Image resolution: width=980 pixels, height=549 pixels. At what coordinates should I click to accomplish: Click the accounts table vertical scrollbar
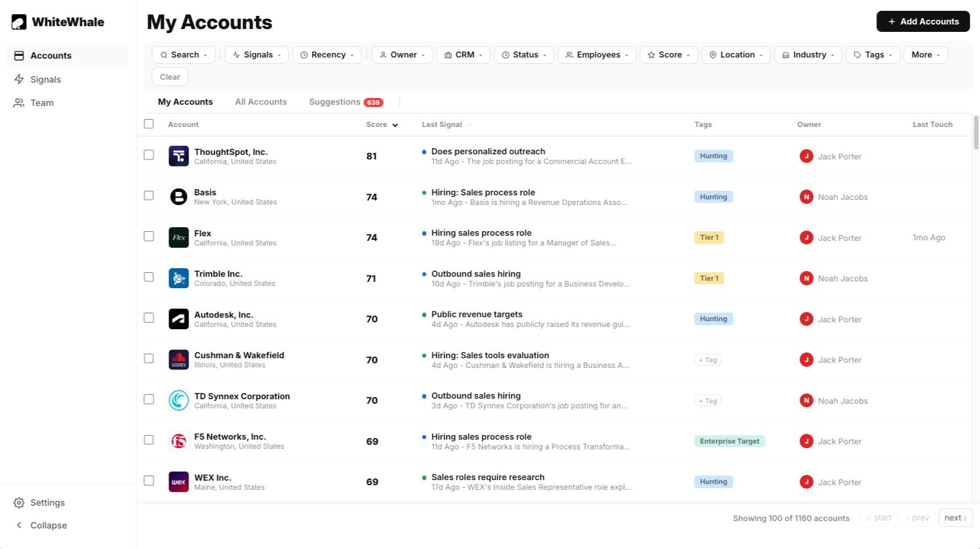pyautogui.click(x=976, y=132)
